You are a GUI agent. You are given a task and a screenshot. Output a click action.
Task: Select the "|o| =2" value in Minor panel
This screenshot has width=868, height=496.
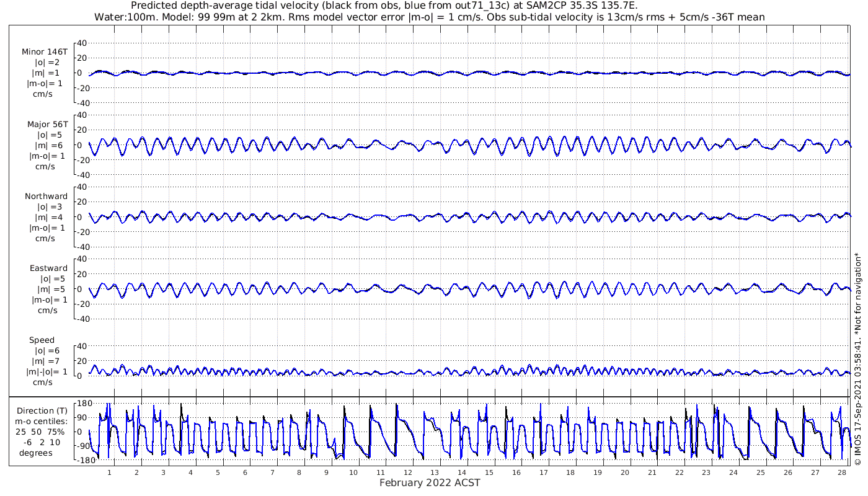(48, 63)
